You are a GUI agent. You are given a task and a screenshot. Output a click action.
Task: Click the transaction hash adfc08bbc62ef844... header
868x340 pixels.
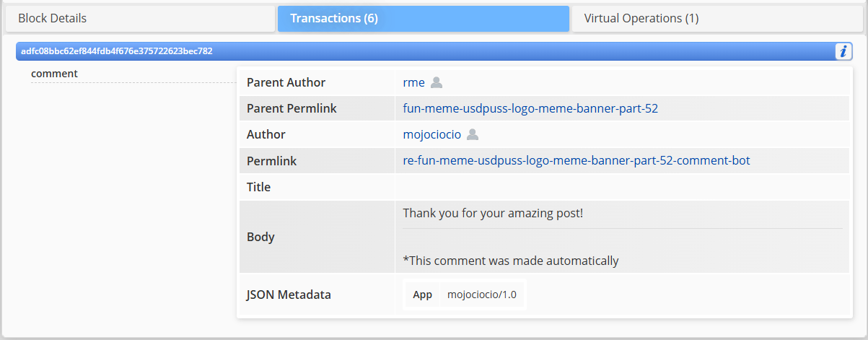point(117,51)
